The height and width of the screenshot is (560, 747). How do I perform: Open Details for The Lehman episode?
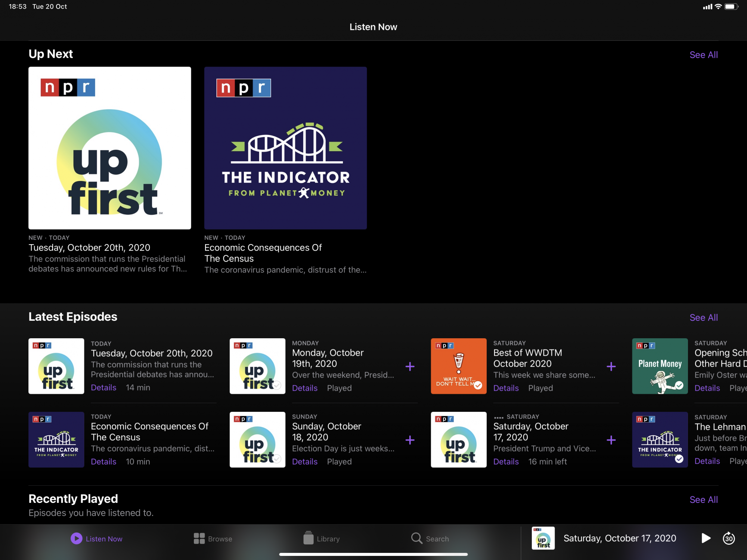(707, 461)
